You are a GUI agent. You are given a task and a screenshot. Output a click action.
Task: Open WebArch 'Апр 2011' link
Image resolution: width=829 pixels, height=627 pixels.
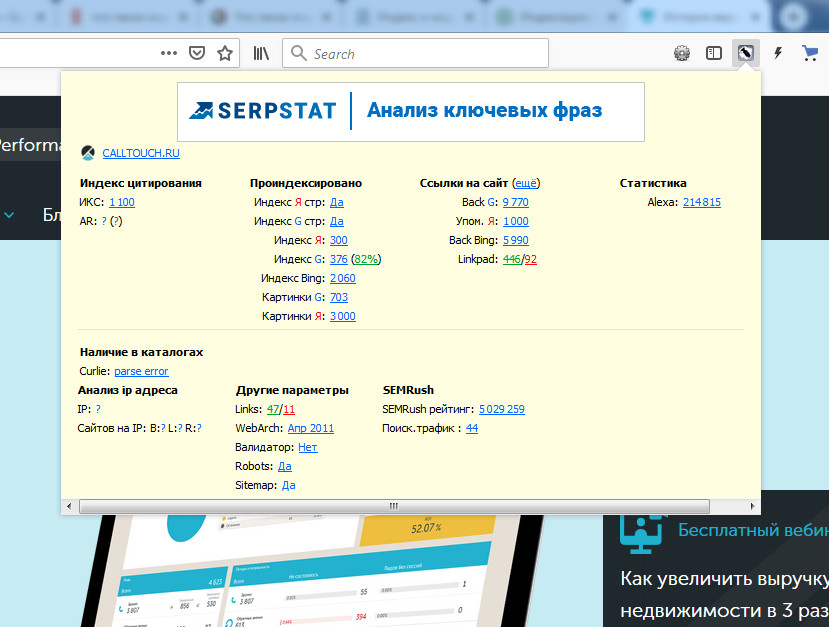click(311, 428)
